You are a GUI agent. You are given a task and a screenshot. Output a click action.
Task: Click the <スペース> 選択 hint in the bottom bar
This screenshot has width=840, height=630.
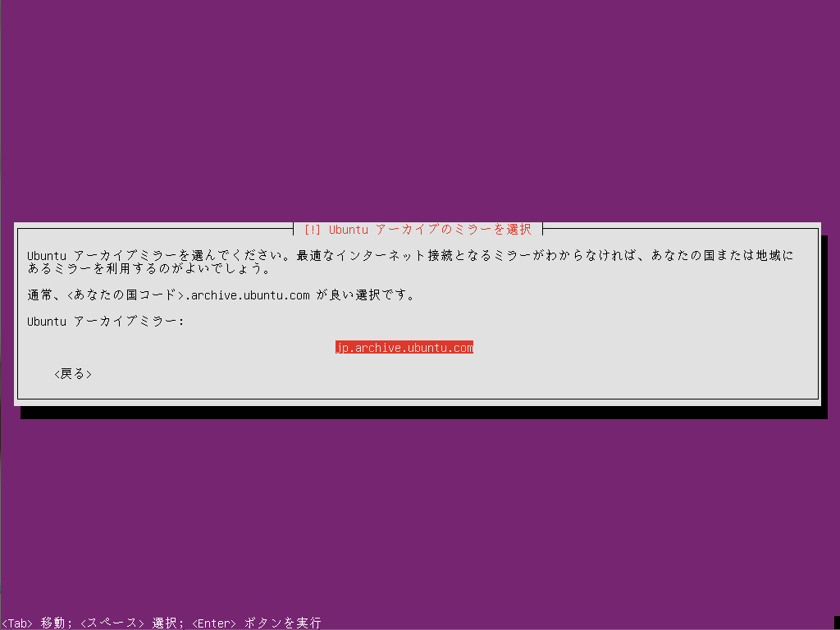(132, 623)
